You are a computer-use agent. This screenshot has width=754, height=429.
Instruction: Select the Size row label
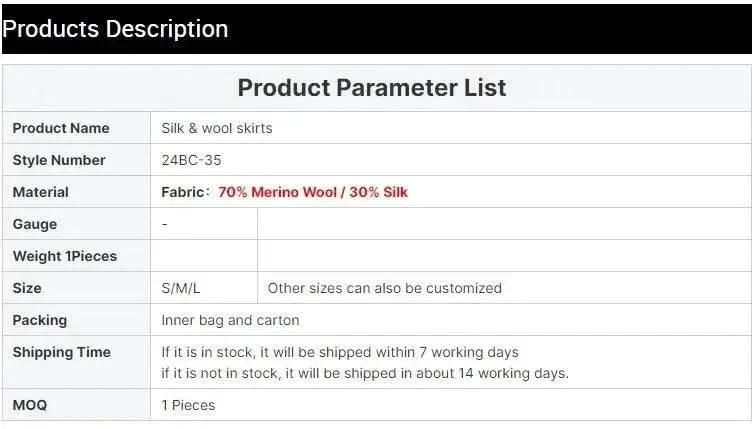pyautogui.click(x=27, y=288)
